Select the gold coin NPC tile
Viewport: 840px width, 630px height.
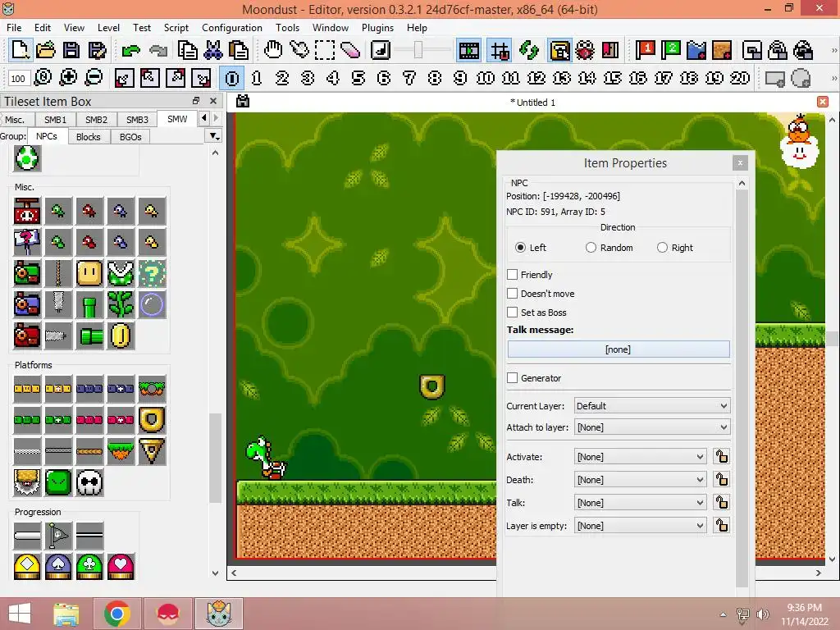point(121,336)
